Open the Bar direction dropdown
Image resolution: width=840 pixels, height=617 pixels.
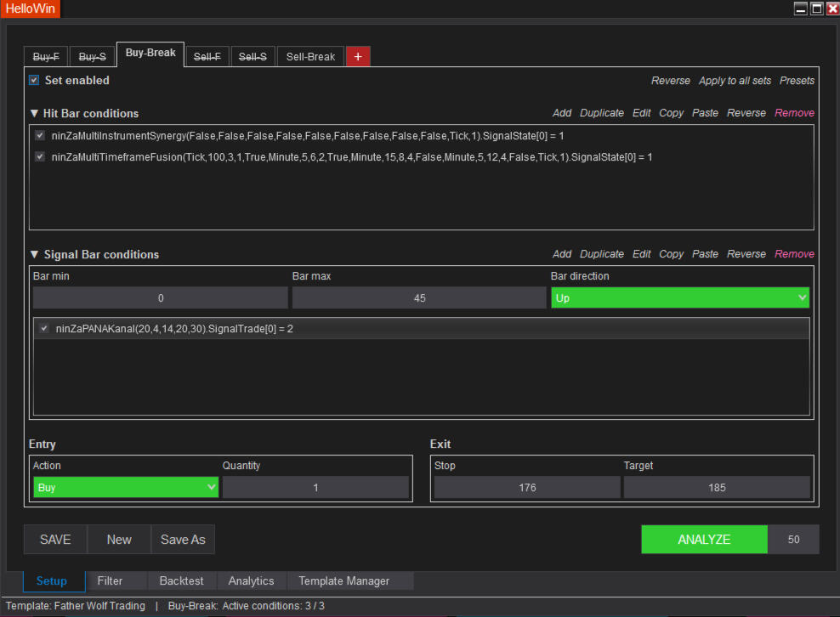click(679, 298)
